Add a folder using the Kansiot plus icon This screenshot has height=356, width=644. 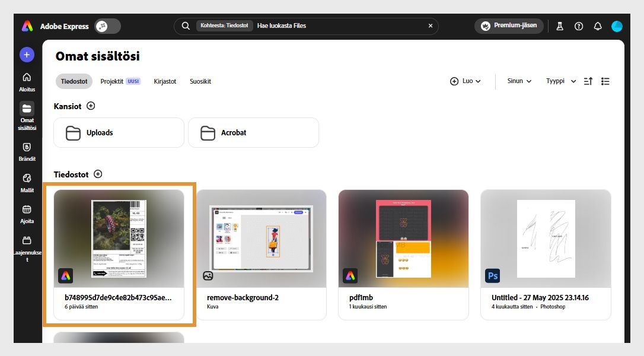pyautogui.click(x=91, y=106)
